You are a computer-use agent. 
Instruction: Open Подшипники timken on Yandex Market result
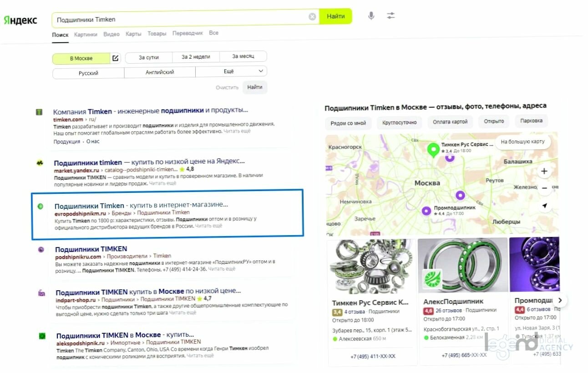tap(149, 162)
